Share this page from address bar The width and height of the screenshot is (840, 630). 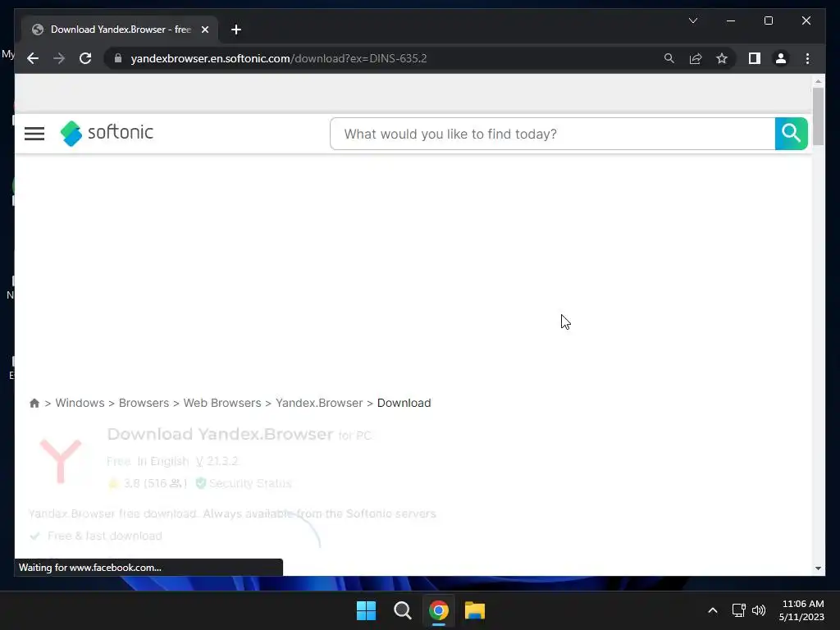click(696, 58)
